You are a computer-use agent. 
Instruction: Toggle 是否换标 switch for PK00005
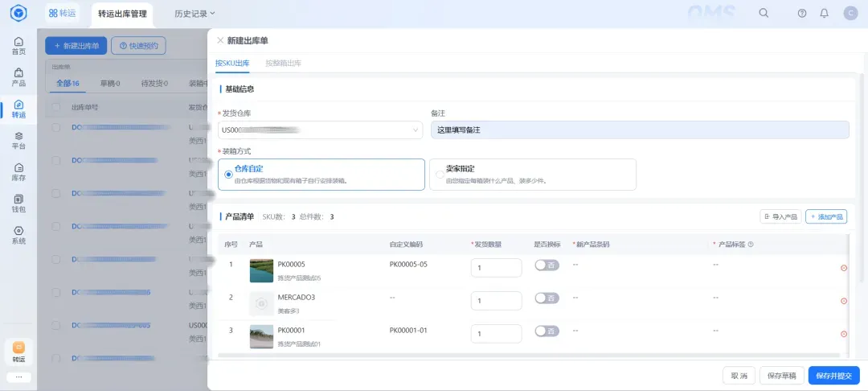(547, 265)
